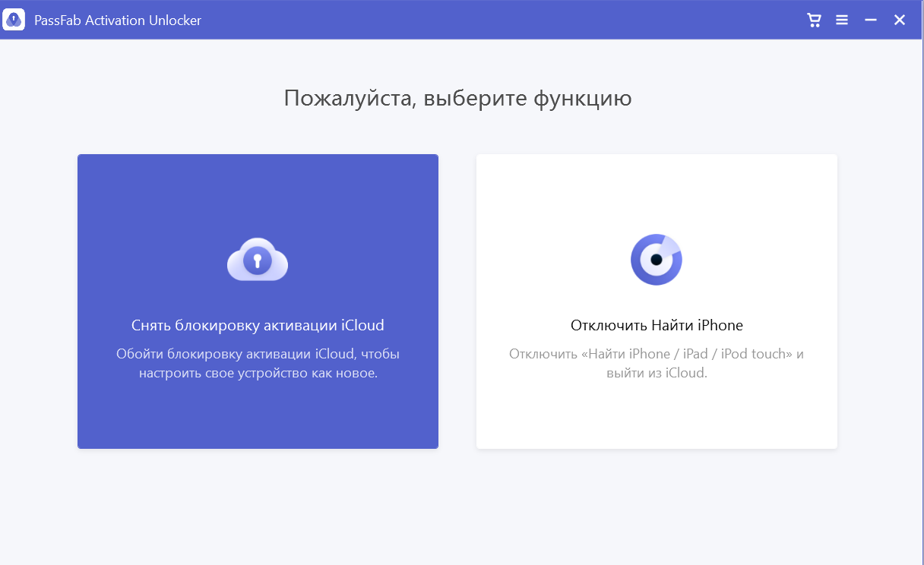Click heading "Пожалуйста, выберите функцию"
This screenshot has width=924, height=565.
click(x=457, y=98)
